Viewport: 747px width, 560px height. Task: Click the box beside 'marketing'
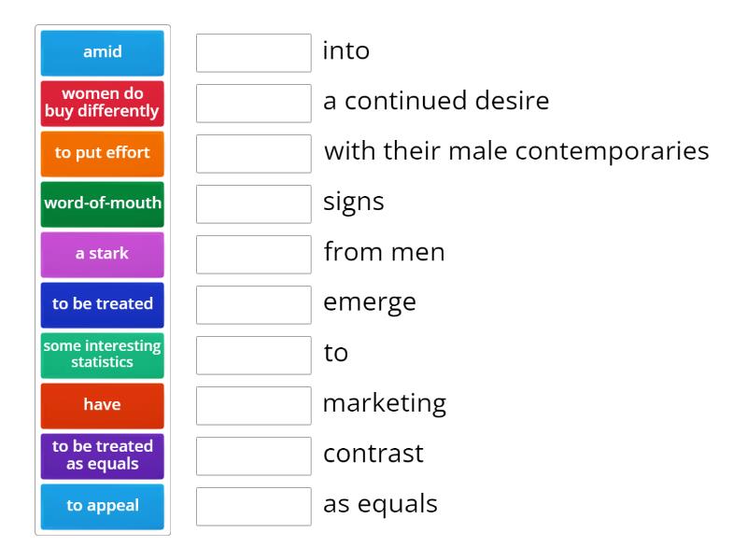pos(254,406)
